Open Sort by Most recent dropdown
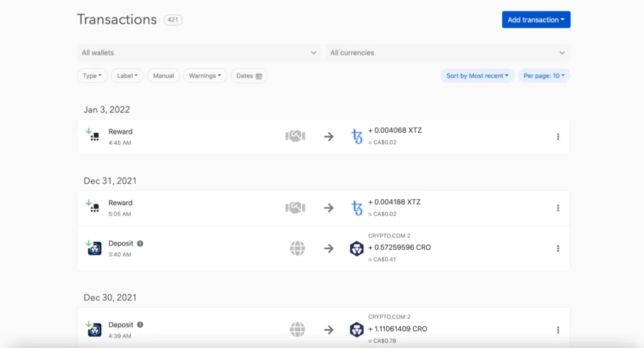Image resolution: width=644 pixels, height=348 pixels. [477, 76]
